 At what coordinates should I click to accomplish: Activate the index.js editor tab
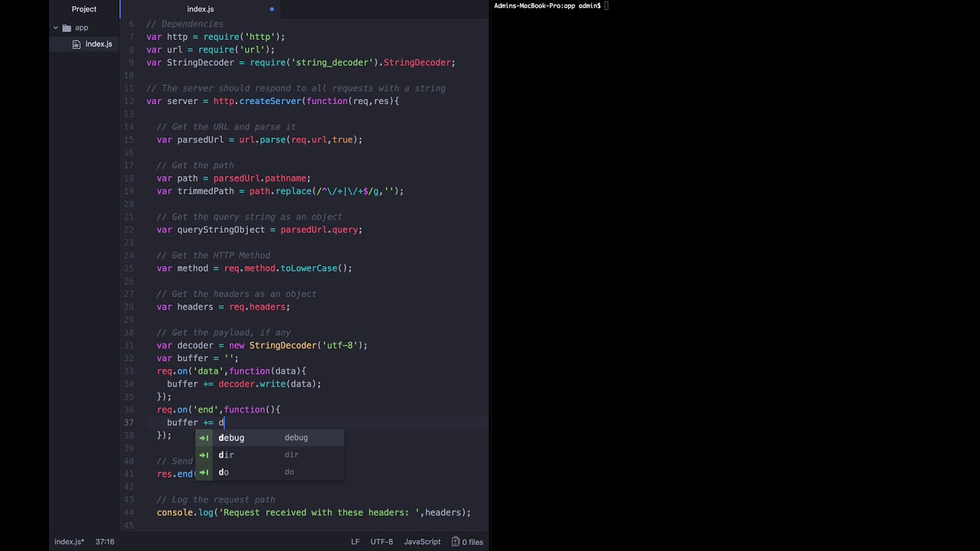click(201, 9)
